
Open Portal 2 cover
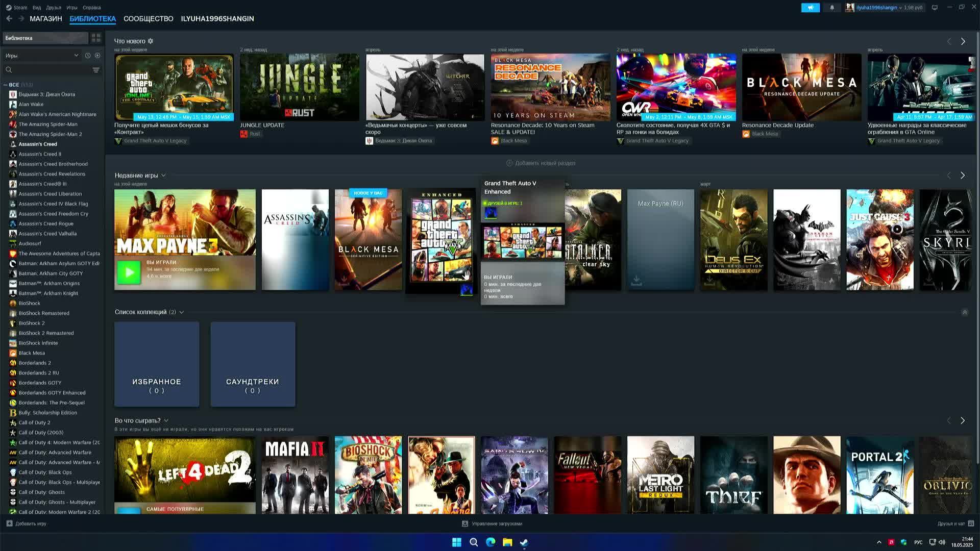point(880,475)
